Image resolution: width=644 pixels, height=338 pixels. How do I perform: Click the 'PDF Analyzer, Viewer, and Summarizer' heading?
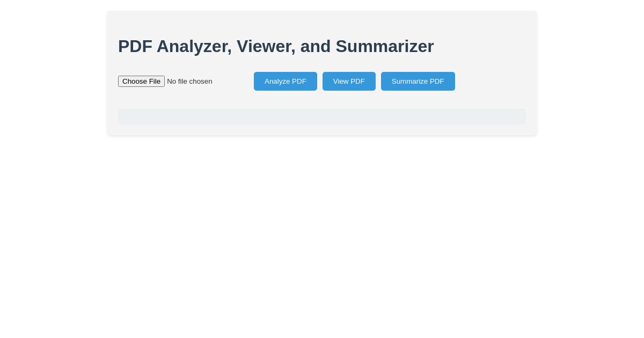pos(276,46)
